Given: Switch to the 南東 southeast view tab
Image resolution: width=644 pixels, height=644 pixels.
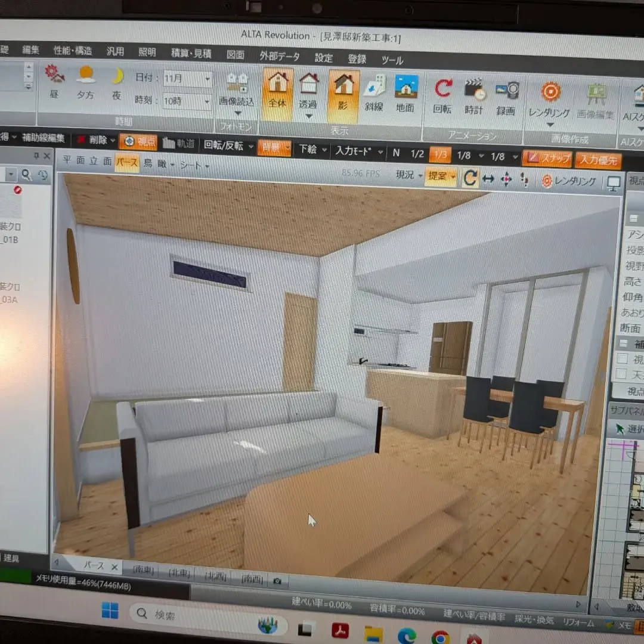Looking at the screenshot, I should tap(143, 570).
